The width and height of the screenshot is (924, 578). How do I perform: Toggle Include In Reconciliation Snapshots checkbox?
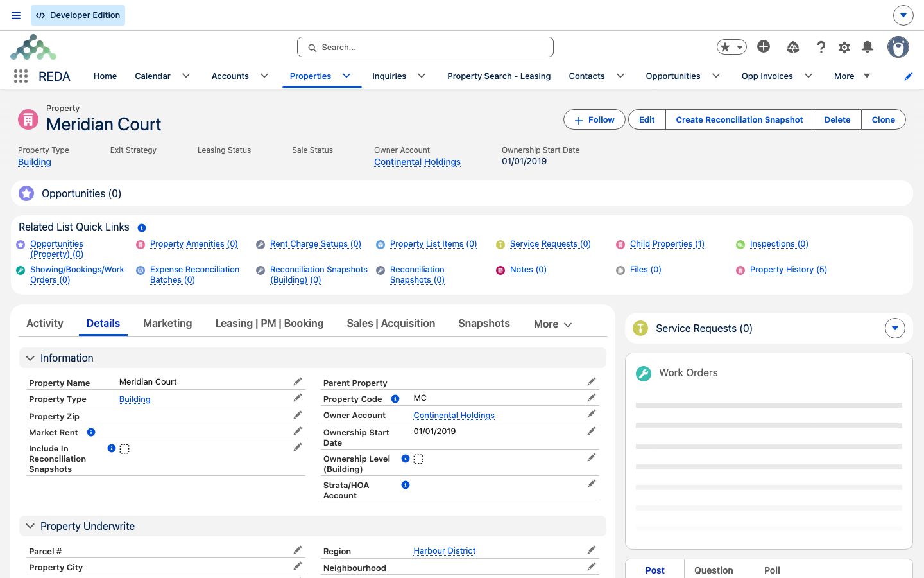tap(124, 449)
